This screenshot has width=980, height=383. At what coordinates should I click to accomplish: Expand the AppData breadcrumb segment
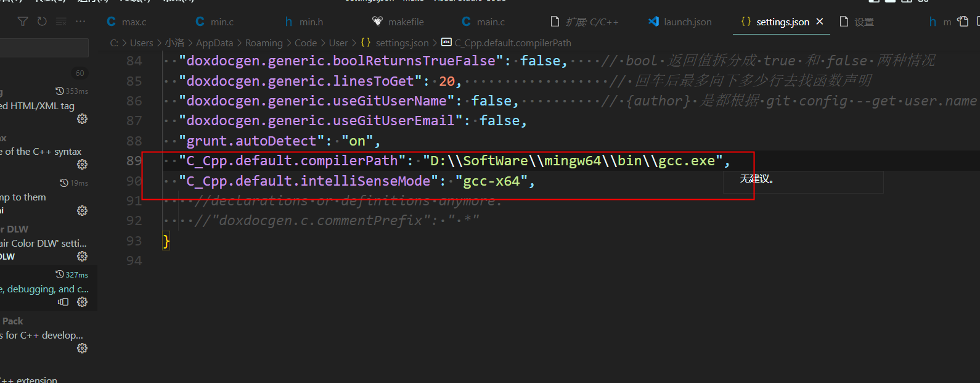click(x=214, y=43)
